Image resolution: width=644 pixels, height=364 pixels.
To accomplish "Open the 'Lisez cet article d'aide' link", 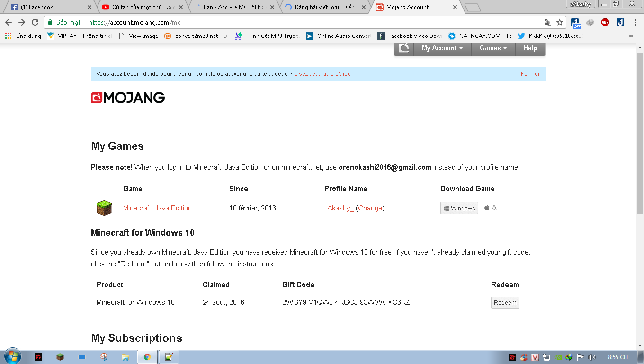I will 322,74.
